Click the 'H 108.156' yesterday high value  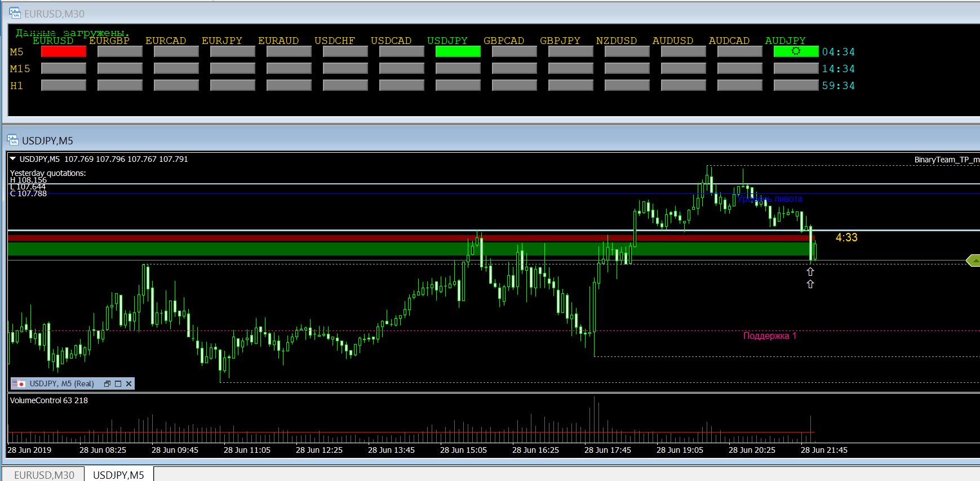[x=29, y=180]
